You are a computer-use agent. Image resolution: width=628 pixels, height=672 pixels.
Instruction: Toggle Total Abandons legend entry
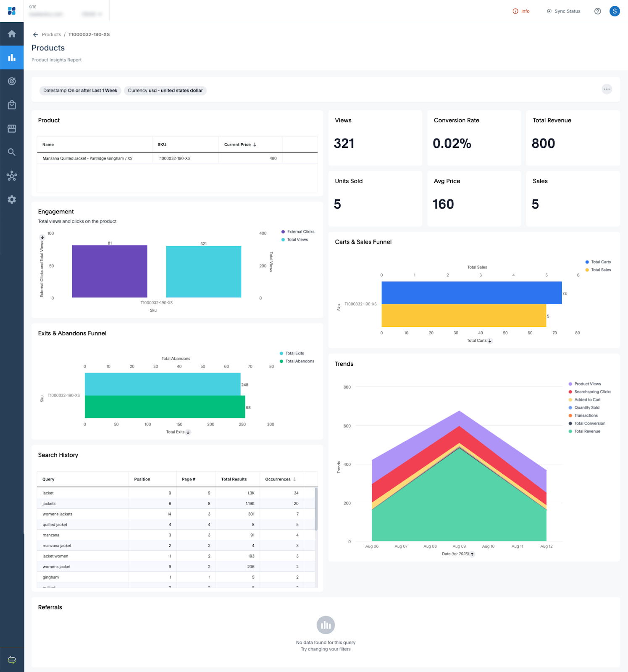(x=299, y=361)
